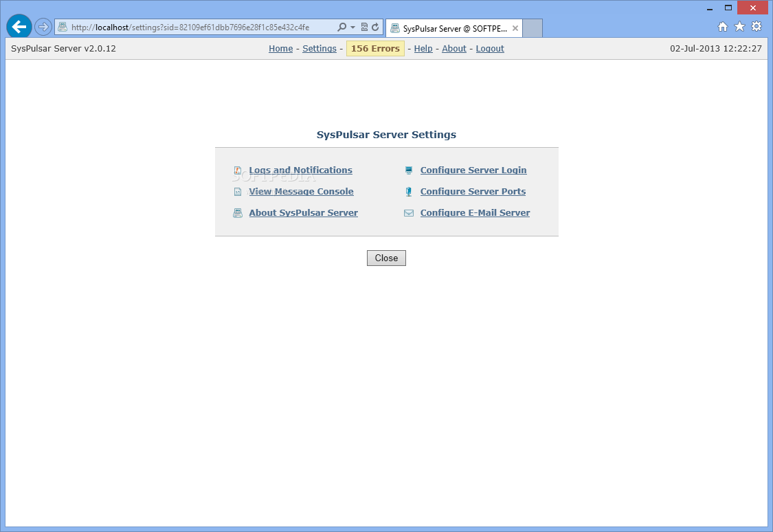Minimize the browser window
The height and width of the screenshot is (532, 773).
709,8
